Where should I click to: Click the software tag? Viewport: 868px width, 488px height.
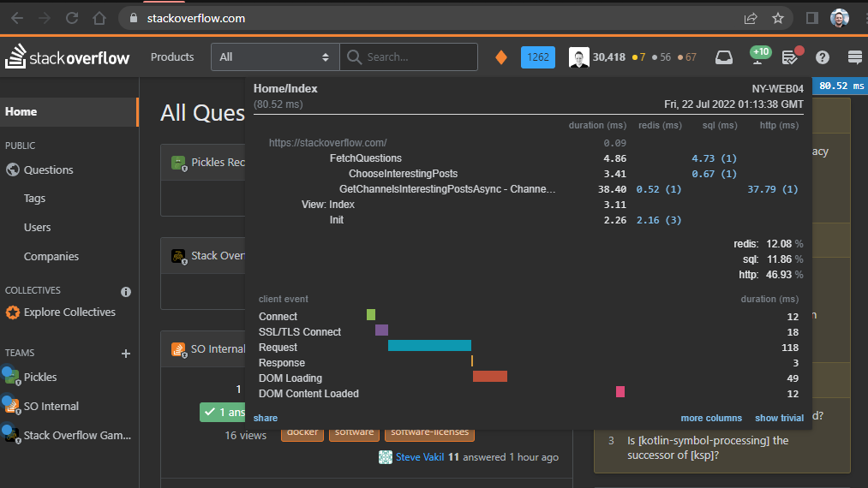pos(354,433)
